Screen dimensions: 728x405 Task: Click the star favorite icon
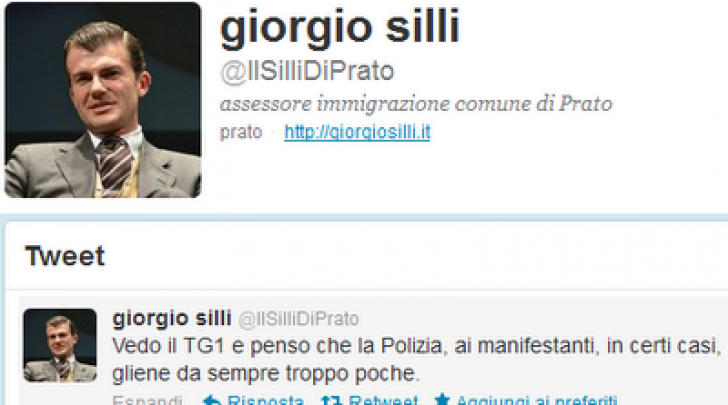click(x=442, y=400)
